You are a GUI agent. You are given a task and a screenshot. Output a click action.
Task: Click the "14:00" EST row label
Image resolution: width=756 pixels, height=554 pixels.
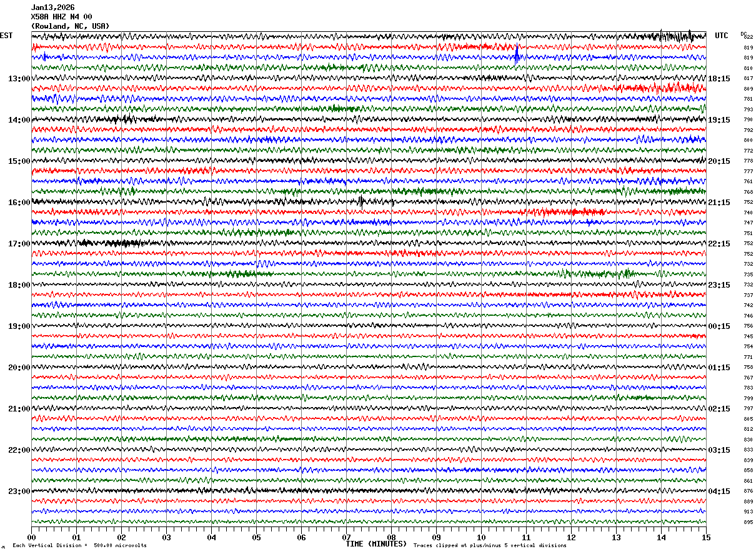point(19,120)
